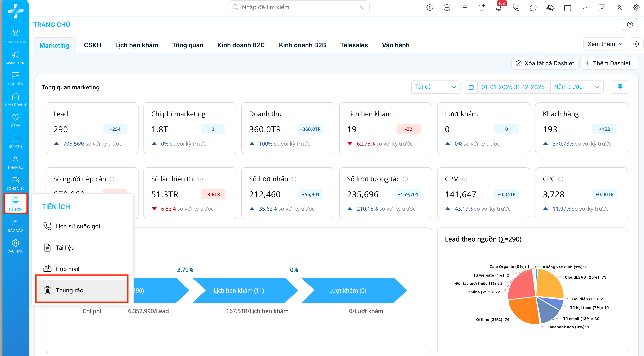This screenshot has height=356, width=644.
Task: Click the line chart icon in top bar
Action: [585, 8]
